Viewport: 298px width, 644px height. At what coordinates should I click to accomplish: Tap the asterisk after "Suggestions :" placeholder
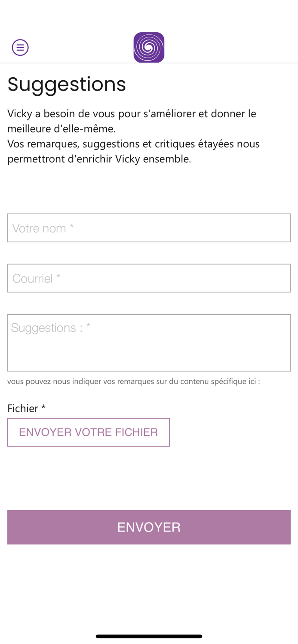tap(88, 327)
